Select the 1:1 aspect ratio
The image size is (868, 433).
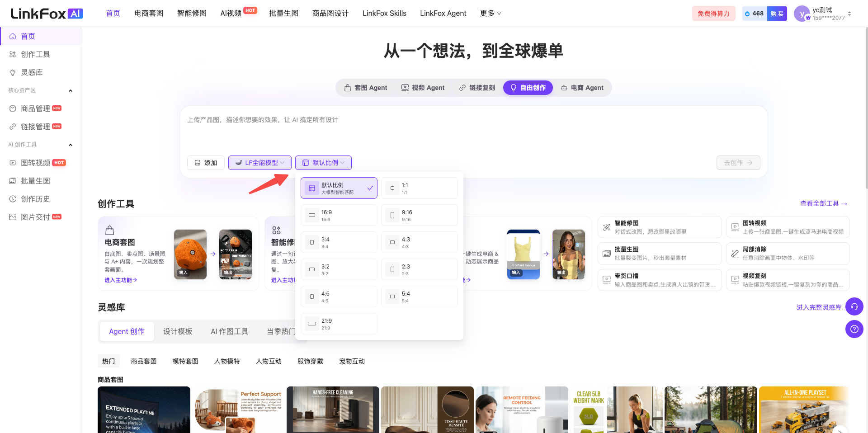tap(420, 188)
